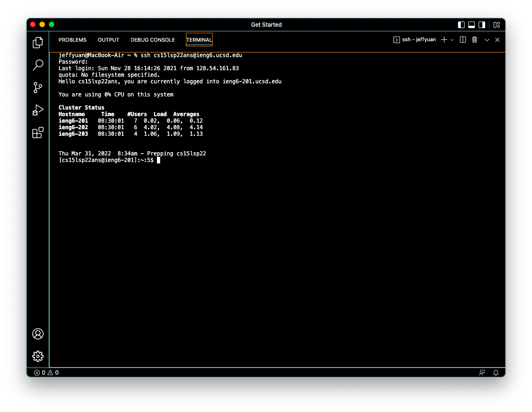Click the Last login line
The height and width of the screenshot is (412, 532).
pos(148,68)
